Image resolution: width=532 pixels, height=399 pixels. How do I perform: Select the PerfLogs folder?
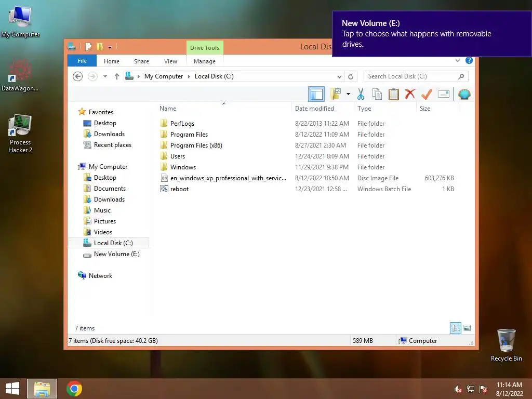pyautogui.click(x=182, y=124)
